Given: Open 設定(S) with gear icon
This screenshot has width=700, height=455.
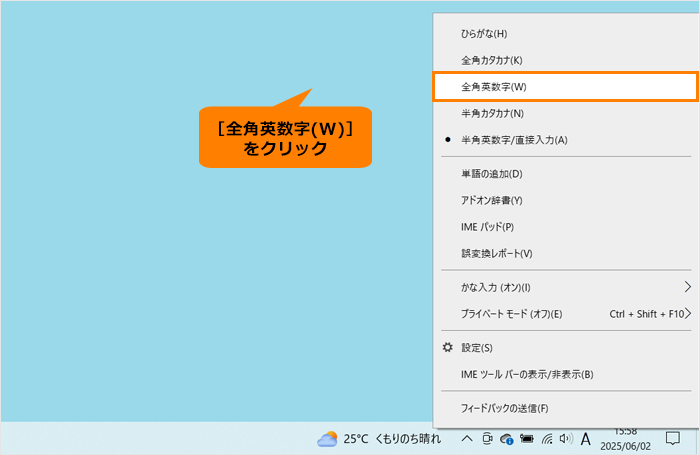Looking at the screenshot, I should (566, 347).
